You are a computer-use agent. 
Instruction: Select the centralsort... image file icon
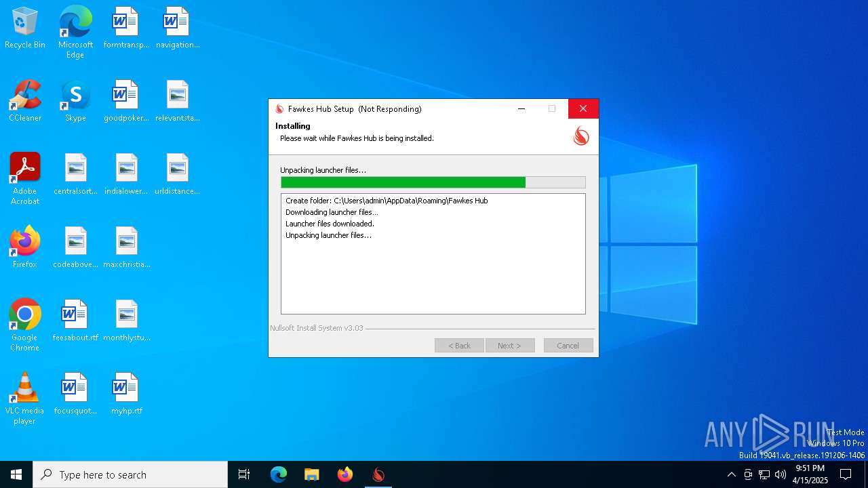pyautogui.click(x=75, y=175)
